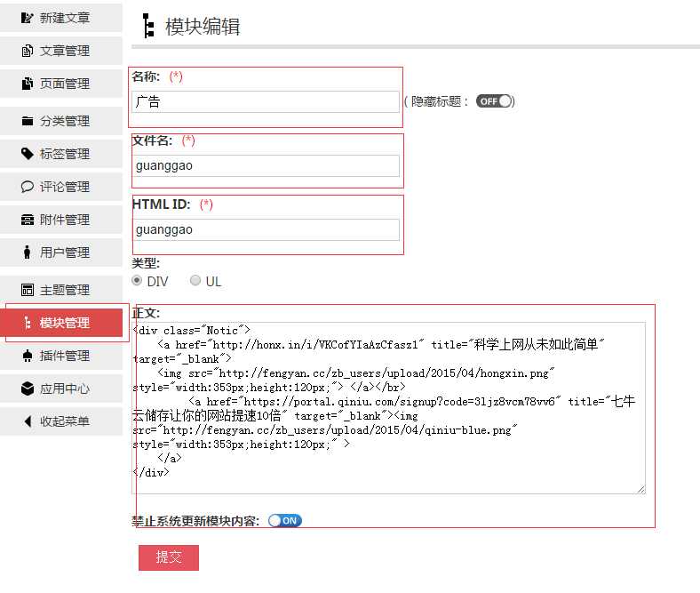
Task: Click the app center cube icon
Action: [x=28, y=389]
